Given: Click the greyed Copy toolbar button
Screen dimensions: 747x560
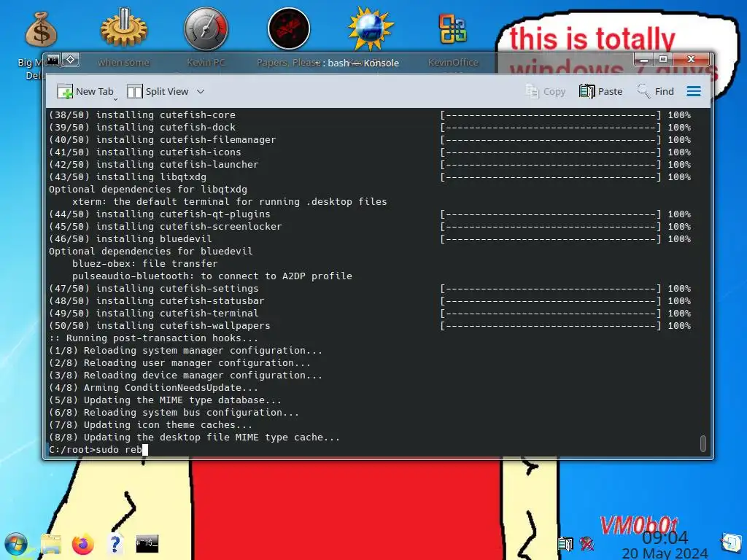Looking at the screenshot, I should click(545, 91).
